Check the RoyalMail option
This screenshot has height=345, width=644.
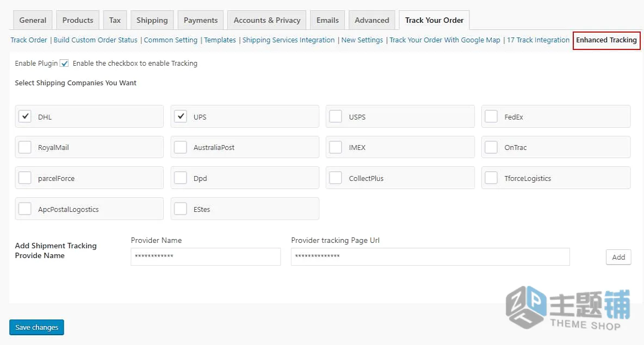coord(25,147)
